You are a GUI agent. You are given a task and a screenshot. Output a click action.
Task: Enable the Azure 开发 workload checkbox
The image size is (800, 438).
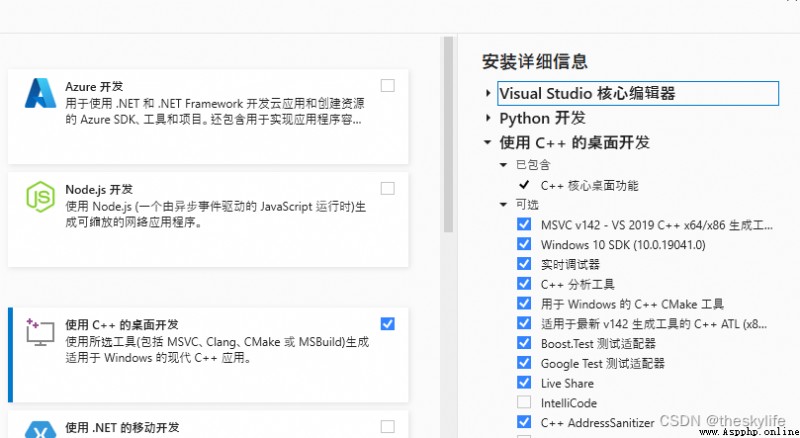(x=388, y=86)
